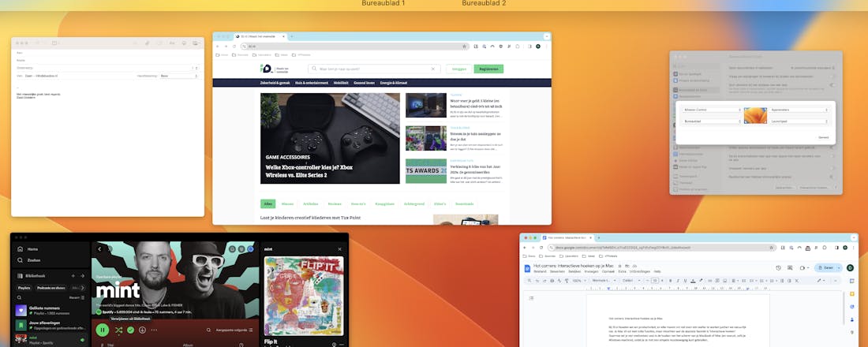The image size is (868, 347).
Task: Toggle the green saved checkmark in Spotify
Action: tap(131, 330)
